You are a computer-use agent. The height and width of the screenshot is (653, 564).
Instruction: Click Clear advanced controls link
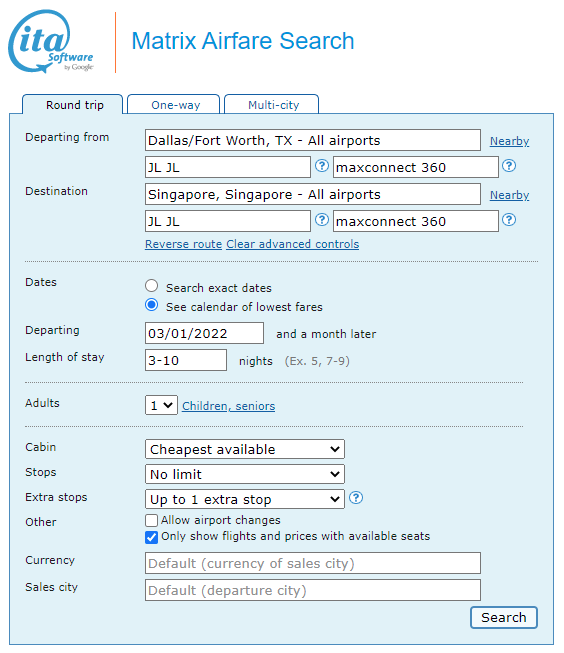292,244
